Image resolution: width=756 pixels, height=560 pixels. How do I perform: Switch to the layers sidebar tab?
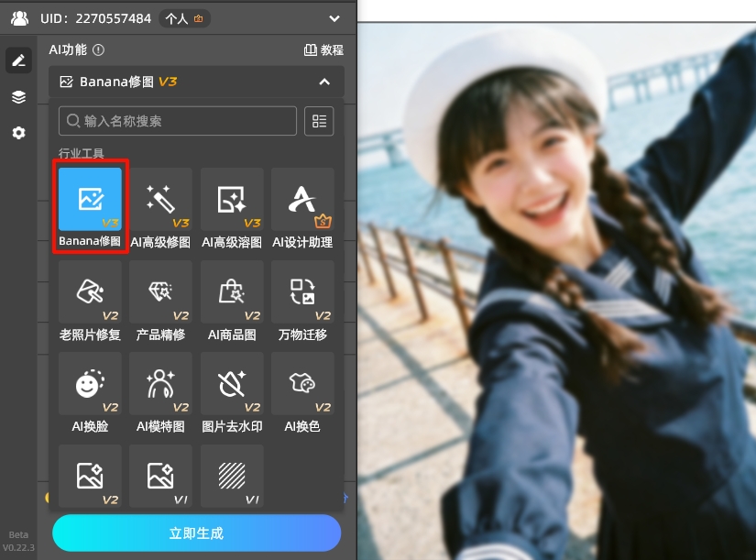click(18, 97)
